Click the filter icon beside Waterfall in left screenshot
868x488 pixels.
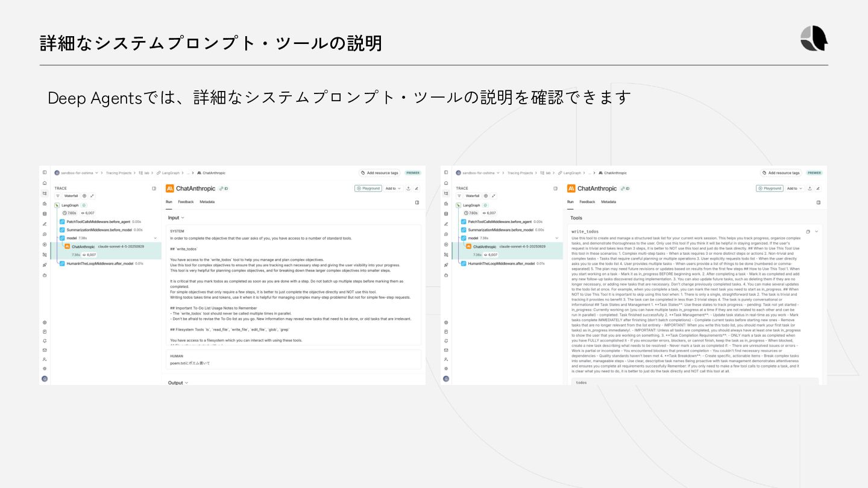pyautogui.click(x=58, y=196)
